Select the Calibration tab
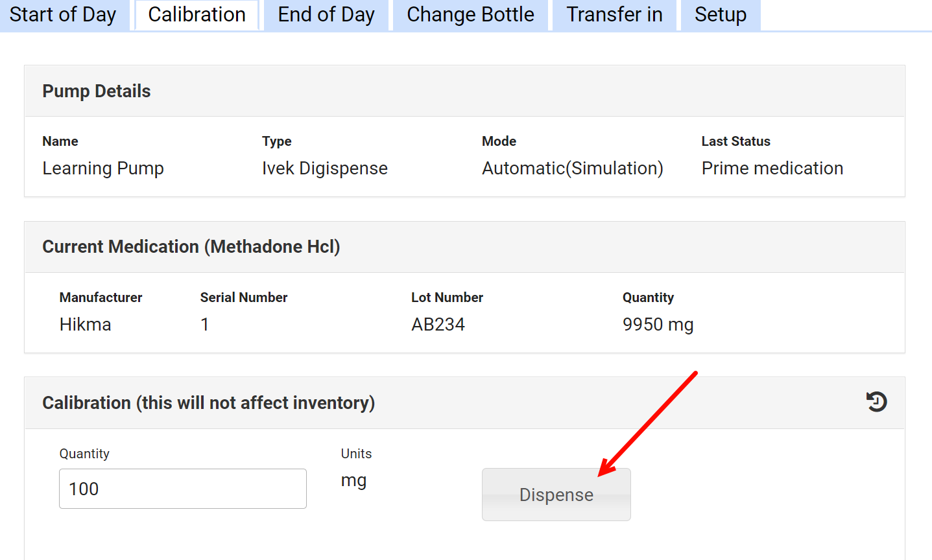The image size is (932, 560). coord(197,15)
